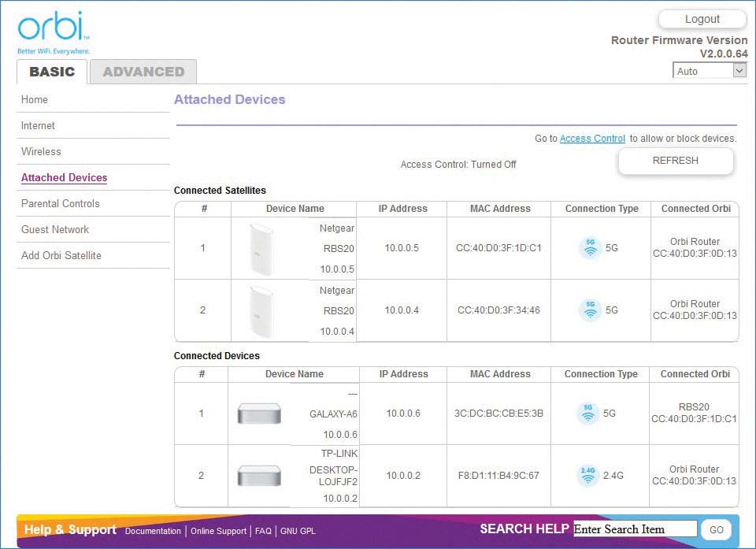This screenshot has width=756, height=549.
Task: Click the Router Firmware Version V2.0.0.64 text
Action: point(680,46)
